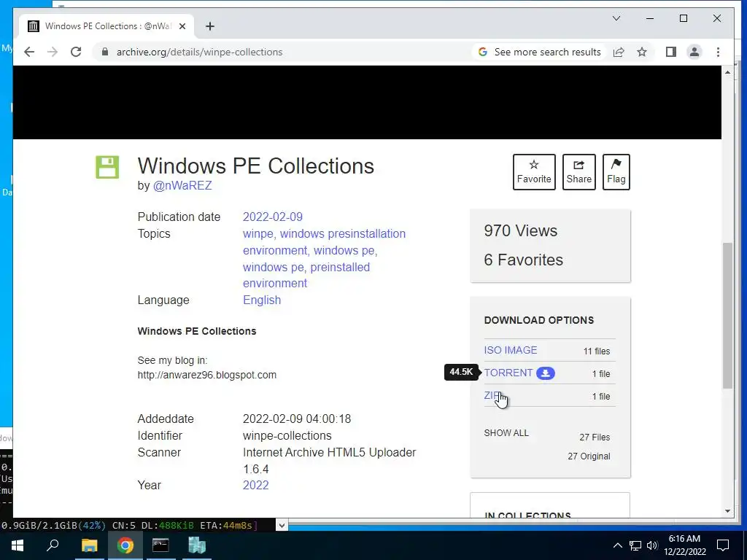This screenshot has width=747, height=560.
Task: Switch to command prompt on taskbar
Action: [160, 545]
